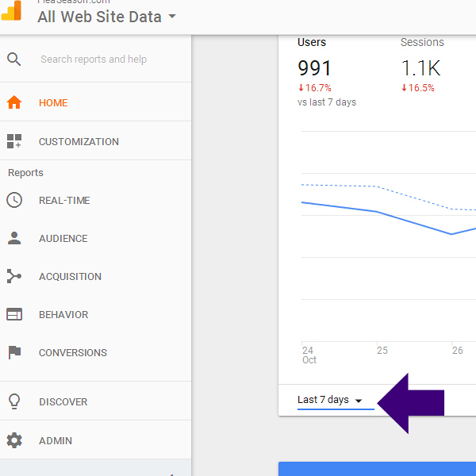The height and width of the screenshot is (476, 476).
Task: Open Audience using the person icon
Action: pyautogui.click(x=13, y=238)
